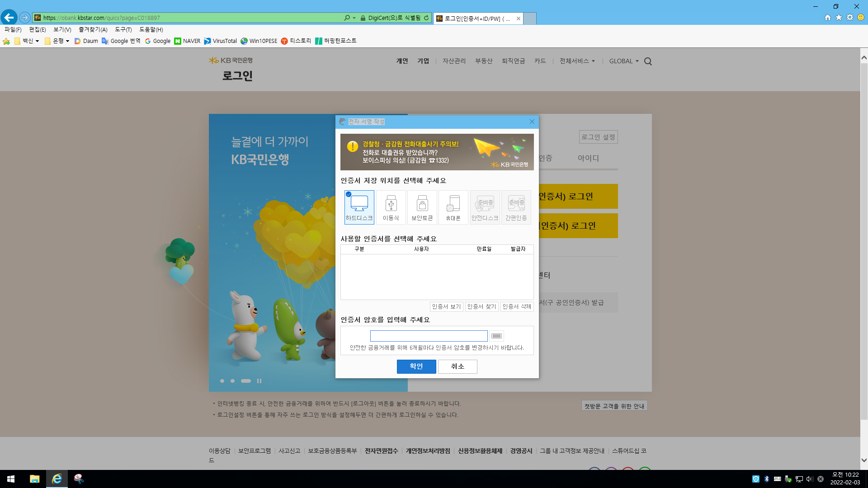
Task: Click the browser back arrow button
Action: tap(9, 18)
